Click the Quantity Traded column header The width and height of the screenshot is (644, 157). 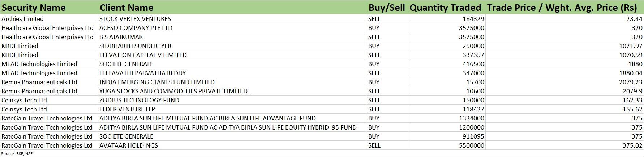pos(445,8)
